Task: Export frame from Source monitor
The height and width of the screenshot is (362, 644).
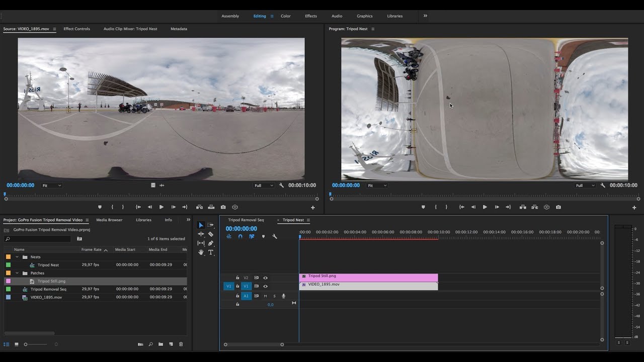Action: coord(223,207)
